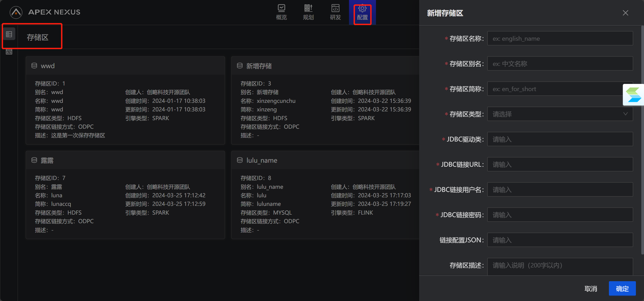This screenshot has width=644, height=301.
Task: Click 更新时间 2024-03-25 17:12:59 value
Action: (179, 204)
